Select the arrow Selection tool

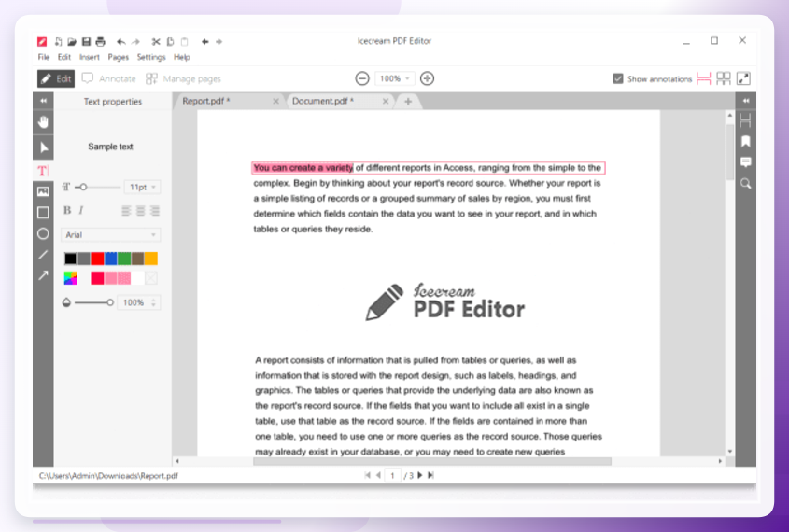click(x=43, y=147)
